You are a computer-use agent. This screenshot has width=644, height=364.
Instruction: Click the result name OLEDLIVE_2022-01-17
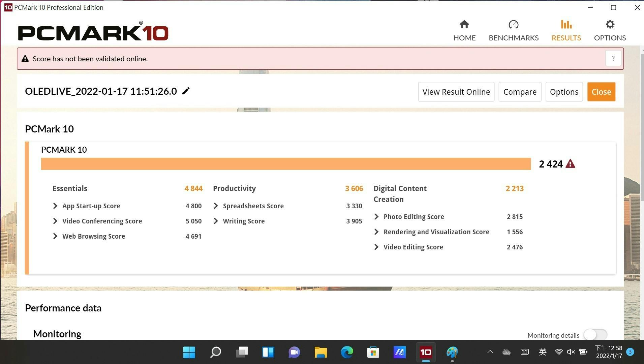point(101,91)
